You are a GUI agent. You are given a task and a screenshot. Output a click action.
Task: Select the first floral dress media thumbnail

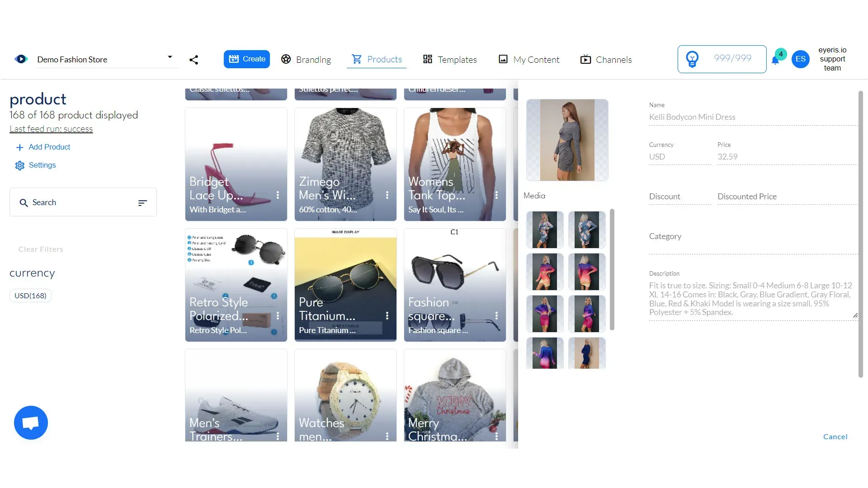pyautogui.click(x=544, y=230)
